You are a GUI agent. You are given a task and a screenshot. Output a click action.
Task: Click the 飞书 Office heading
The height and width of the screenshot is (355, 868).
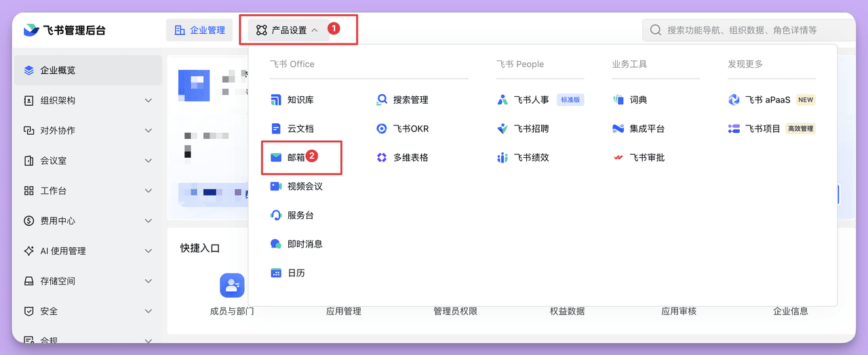coord(292,64)
